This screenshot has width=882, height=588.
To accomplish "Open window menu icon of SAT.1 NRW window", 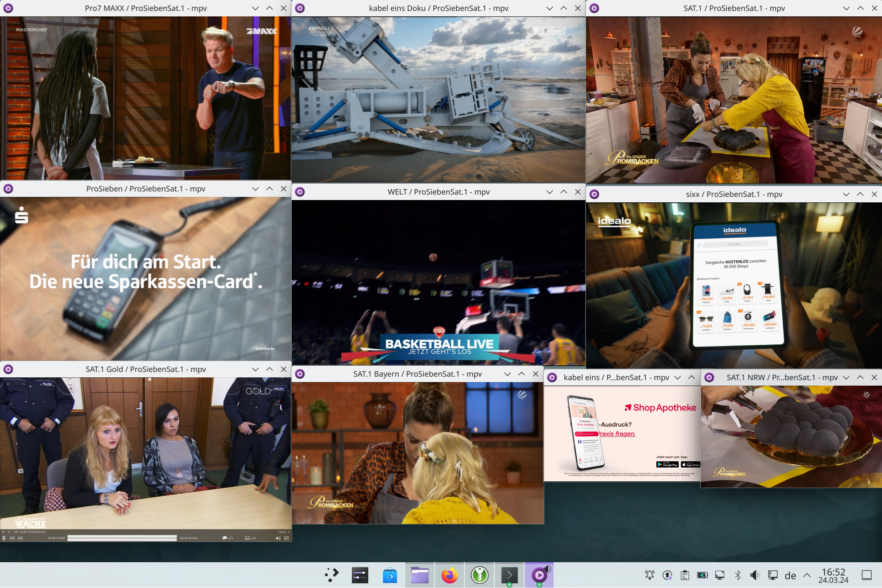I will pos(709,377).
